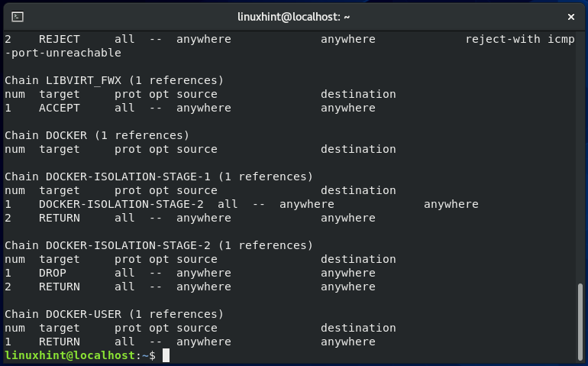Click the reject-with icmp text
This screenshot has width=588, height=366.
(x=520, y=39)
